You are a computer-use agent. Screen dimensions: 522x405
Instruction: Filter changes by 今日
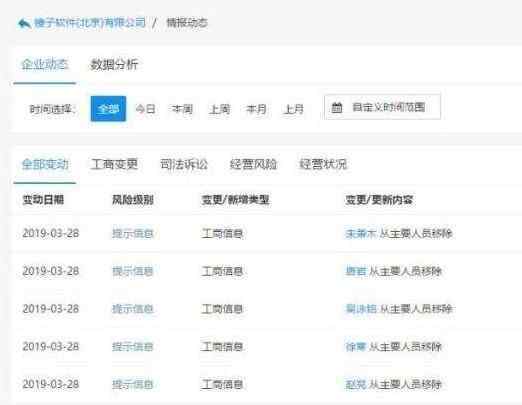[145, 109]
